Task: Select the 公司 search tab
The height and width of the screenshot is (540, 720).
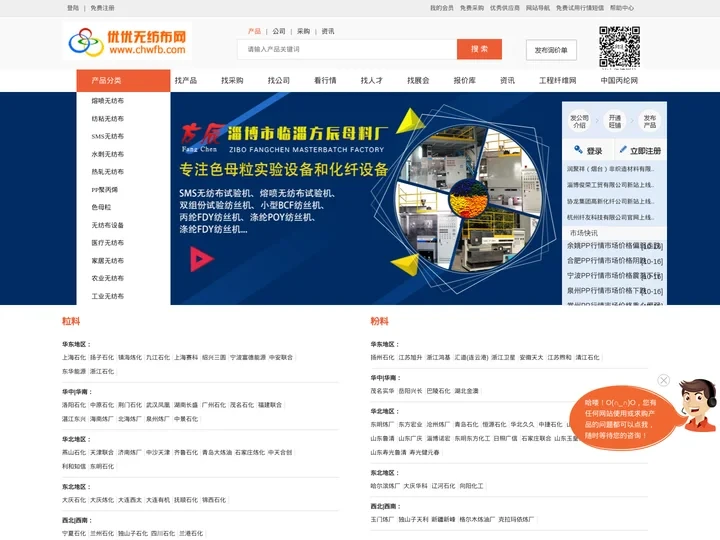Action: (279, 31)
